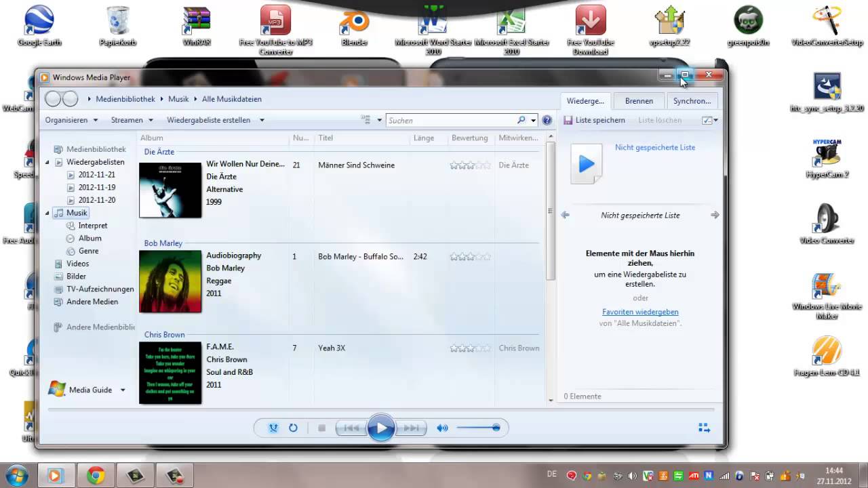868x488 pixels.
Task: Click into the Suchen search field
Action: tap(451, 120)
